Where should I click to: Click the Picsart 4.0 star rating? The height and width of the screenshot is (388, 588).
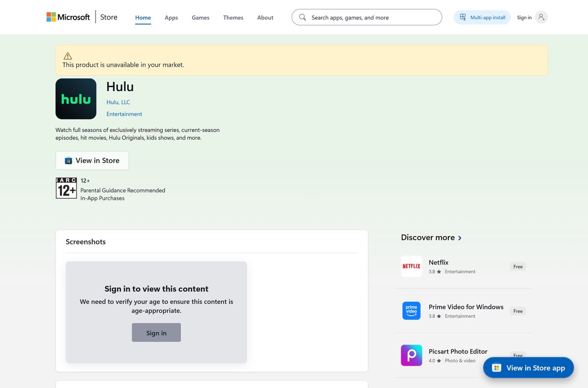(435, 361)
